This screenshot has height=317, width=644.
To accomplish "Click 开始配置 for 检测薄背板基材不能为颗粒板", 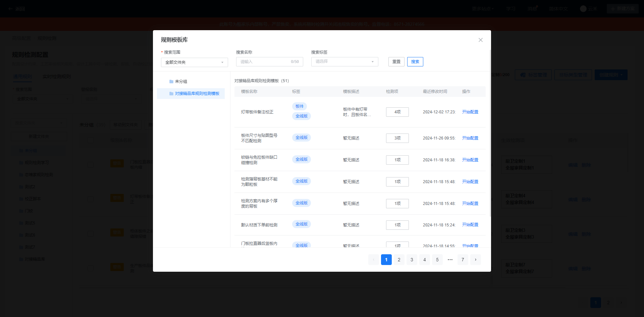I will [470, 182].
